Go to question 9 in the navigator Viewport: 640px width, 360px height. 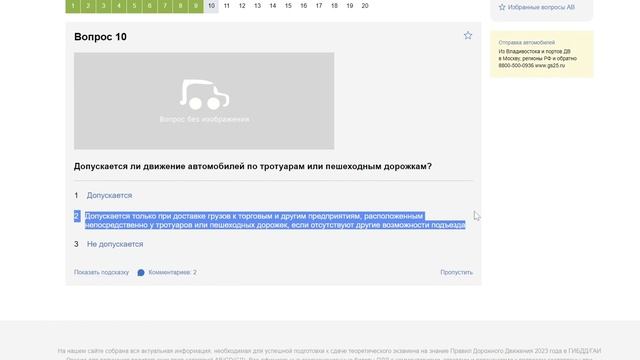196,6
